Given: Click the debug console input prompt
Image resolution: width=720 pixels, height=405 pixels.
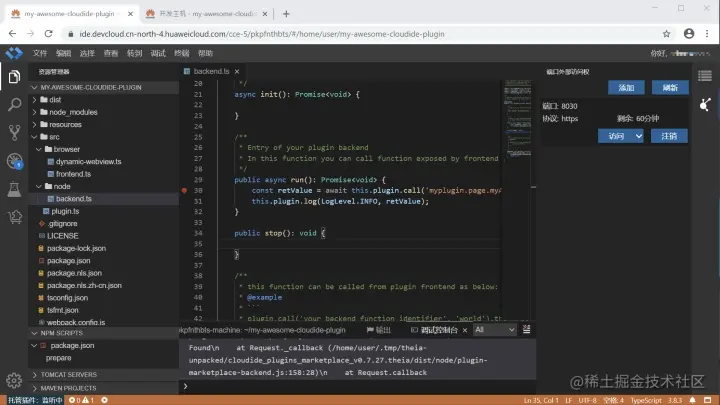Looking at the screenshot, I should (358, 386).
